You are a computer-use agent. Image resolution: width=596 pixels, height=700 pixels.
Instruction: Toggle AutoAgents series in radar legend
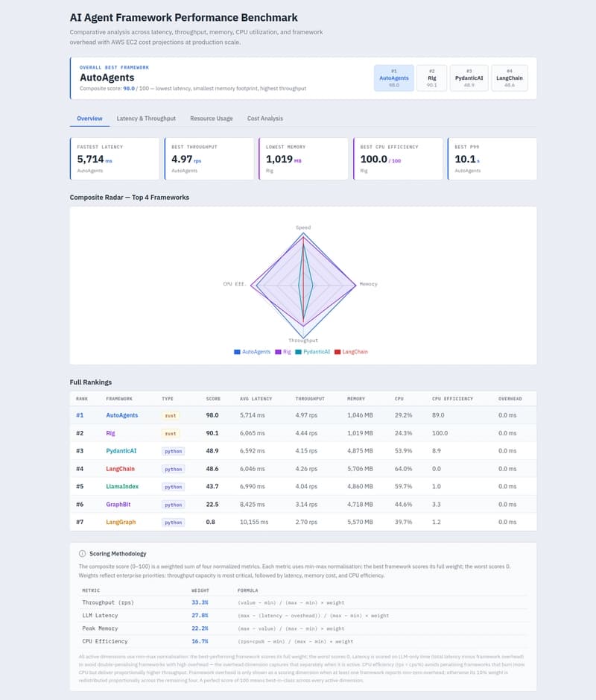tap(253, 351)
